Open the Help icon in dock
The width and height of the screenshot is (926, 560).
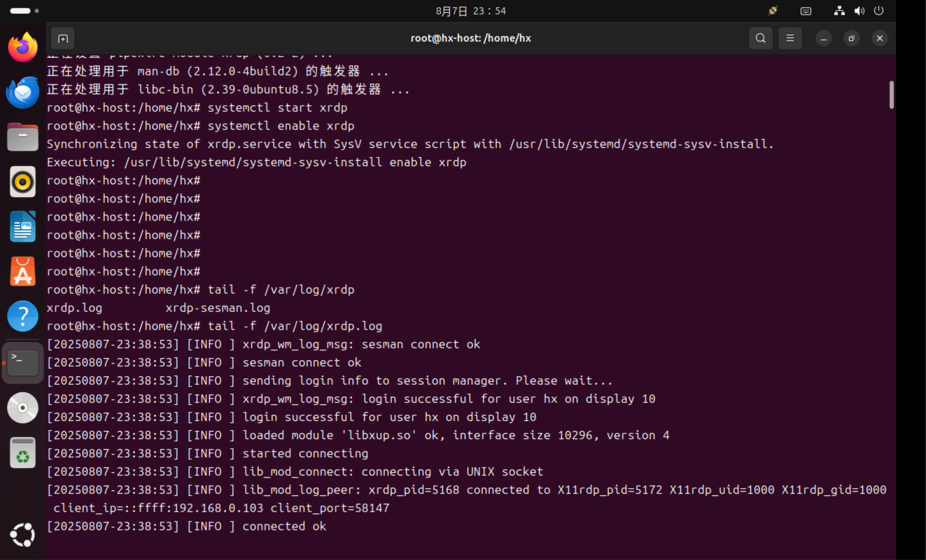click(23, 316)
